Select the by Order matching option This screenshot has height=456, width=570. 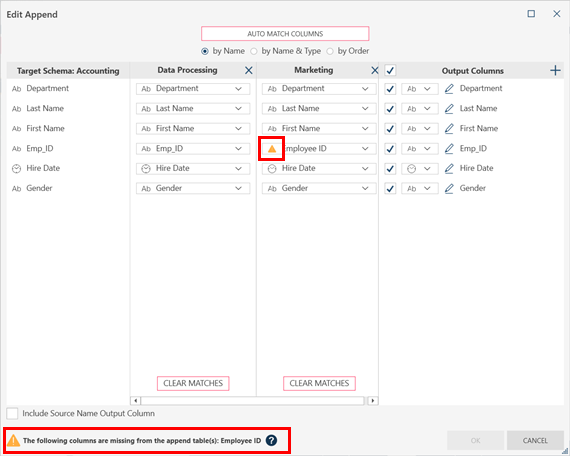click(x=330, y=51)
